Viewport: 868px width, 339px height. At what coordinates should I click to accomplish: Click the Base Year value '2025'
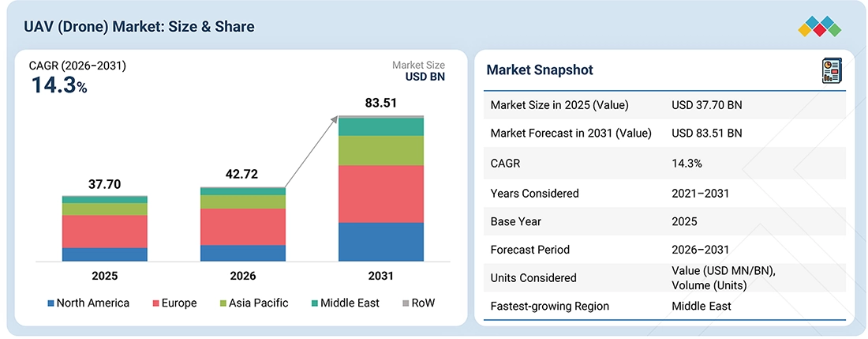click(x=684, y=221)
